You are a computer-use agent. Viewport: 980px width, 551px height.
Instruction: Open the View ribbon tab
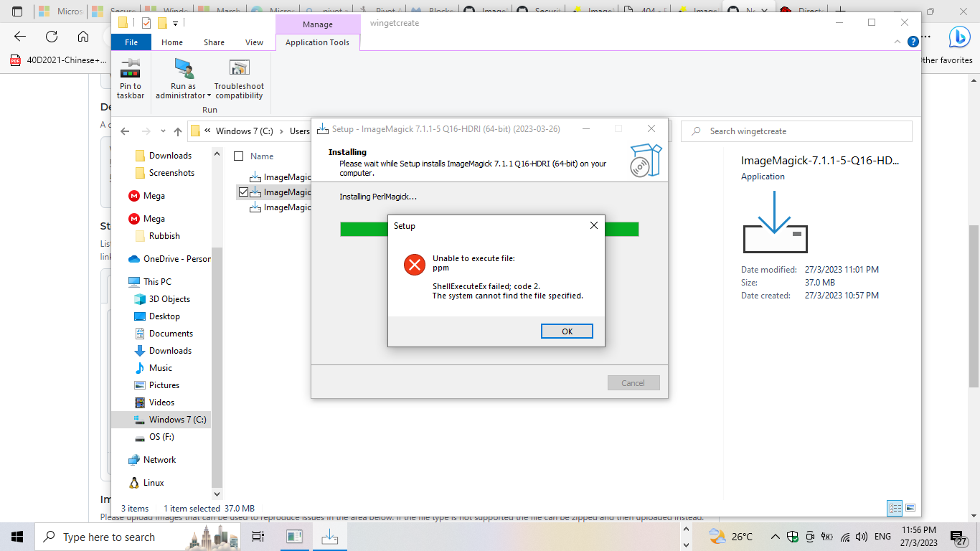click(254, 42)
